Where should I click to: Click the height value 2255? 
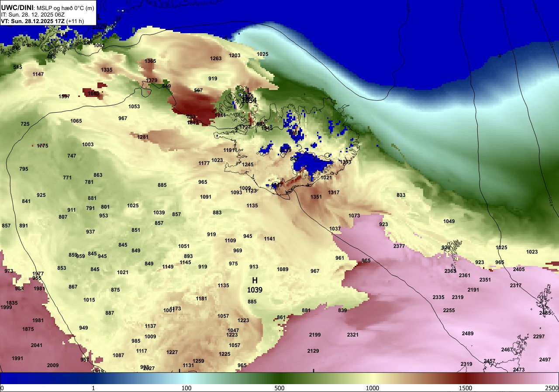pyautogui.click(x=449, y=310)
